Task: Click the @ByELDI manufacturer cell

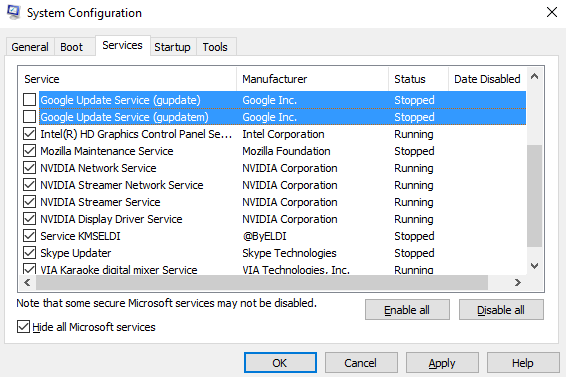Action: click(x=264, y=236)
